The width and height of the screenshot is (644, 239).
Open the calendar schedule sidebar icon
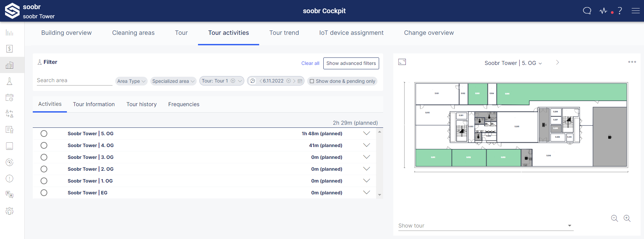9,97
